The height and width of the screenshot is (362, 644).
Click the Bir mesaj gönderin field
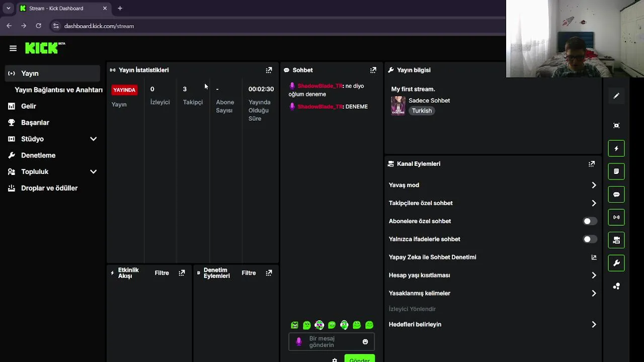[x=332, y=342]
